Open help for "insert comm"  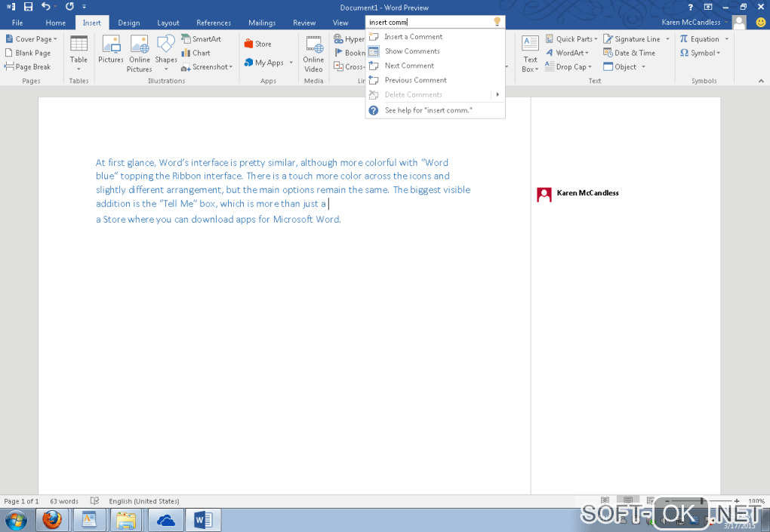(x=435, y=110)
